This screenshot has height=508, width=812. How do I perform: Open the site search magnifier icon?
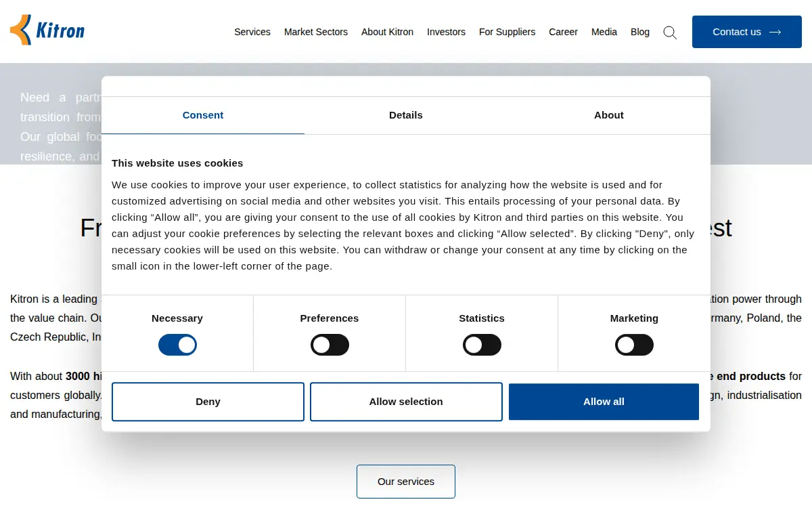click(670, 32)
